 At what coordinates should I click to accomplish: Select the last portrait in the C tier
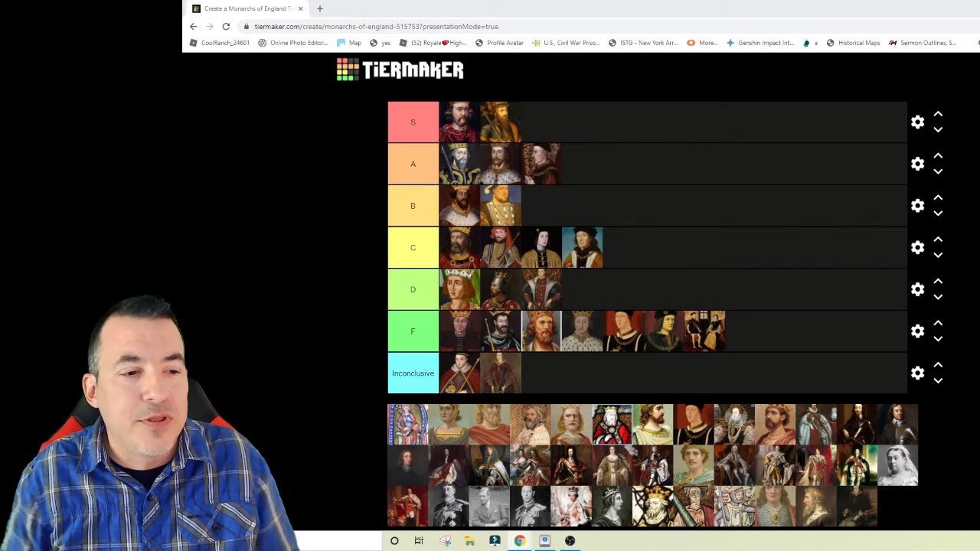tap(583, 247)
